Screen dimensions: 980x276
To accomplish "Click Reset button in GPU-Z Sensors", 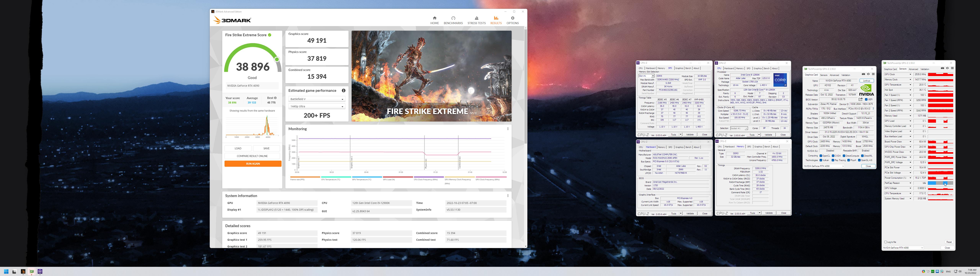I will [949, 242].
